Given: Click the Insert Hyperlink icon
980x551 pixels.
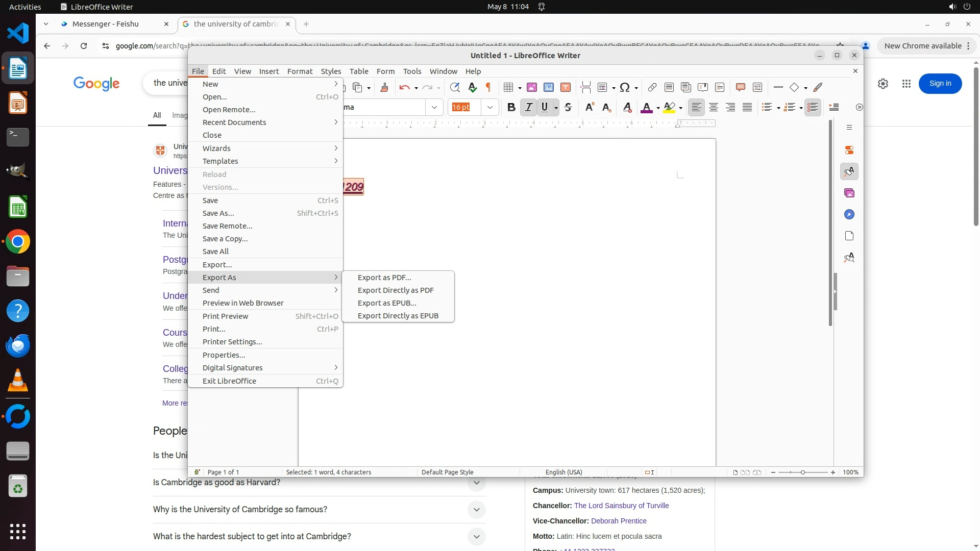Looking at the screenshot, I should tap(652, 88).
